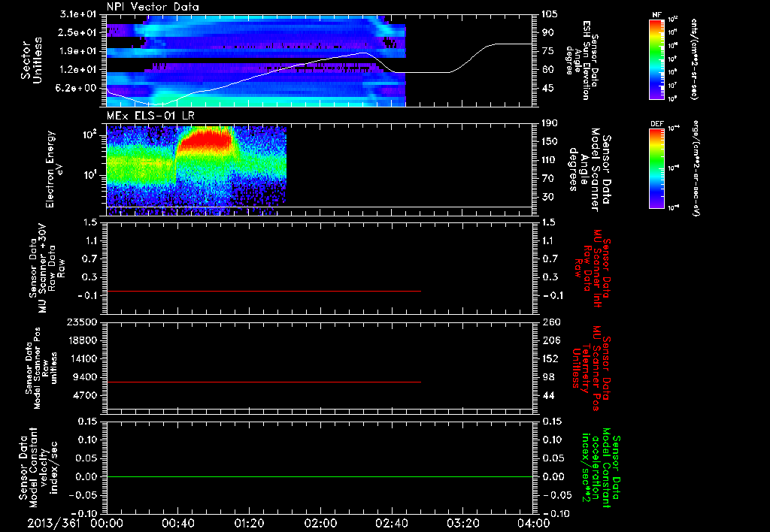Click the 'ESH Sun Elevation Angle' axis label
The height and width of the screenshot is (532, 770).
point(582,60)
